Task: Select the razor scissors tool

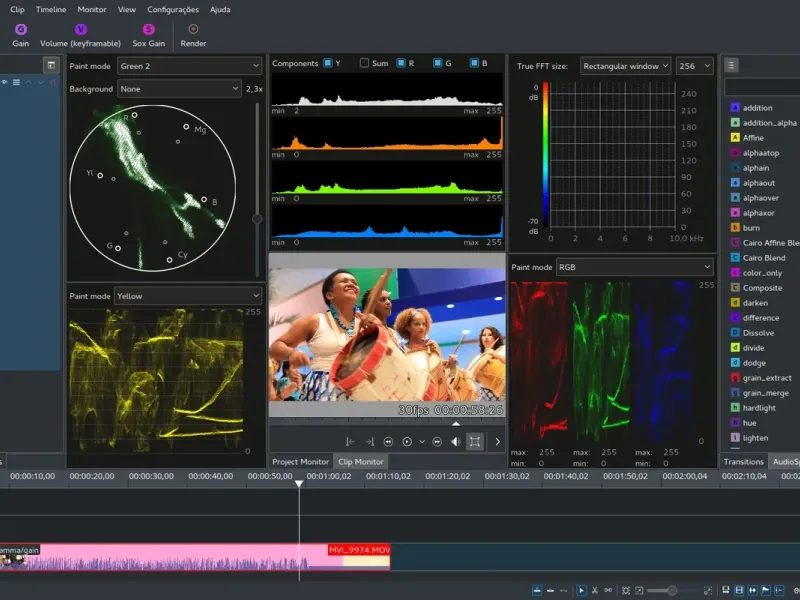Action: [594, 590]
